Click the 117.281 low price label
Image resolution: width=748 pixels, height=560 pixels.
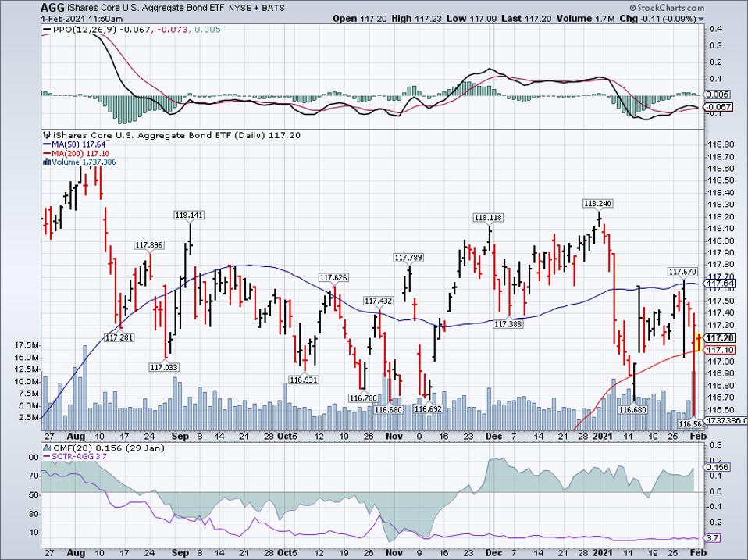(x=119, y=337)
